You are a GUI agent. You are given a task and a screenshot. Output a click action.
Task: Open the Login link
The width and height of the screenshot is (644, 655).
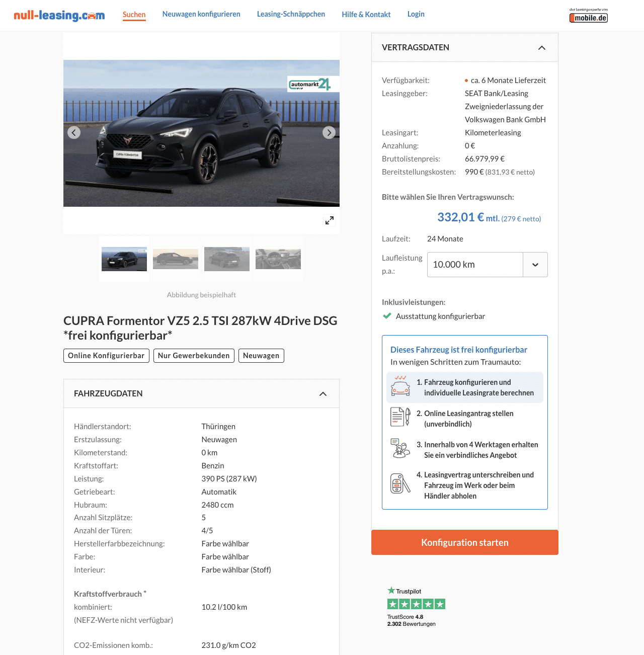(x=416, y=14)
